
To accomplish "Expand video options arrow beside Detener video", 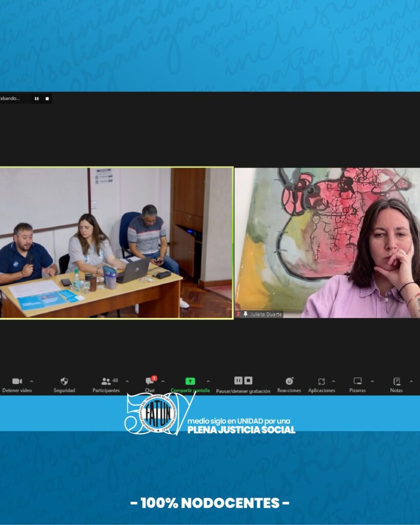I will pos(32,381).
